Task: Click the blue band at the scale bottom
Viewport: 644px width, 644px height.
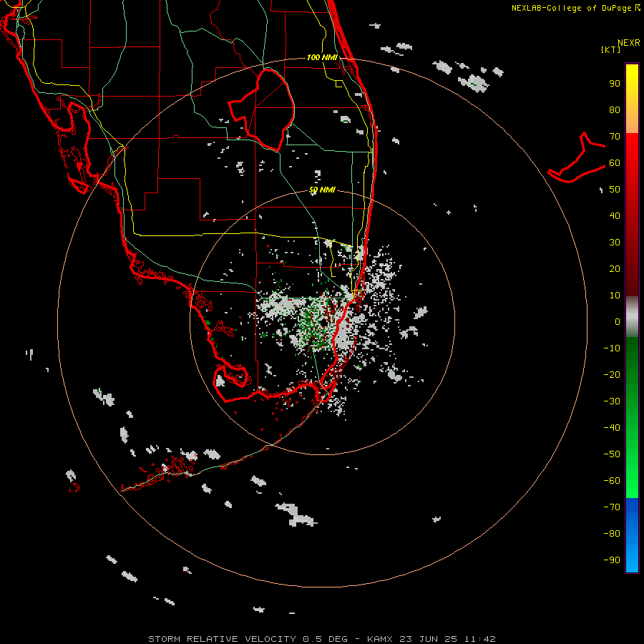Action: [632, 535]
